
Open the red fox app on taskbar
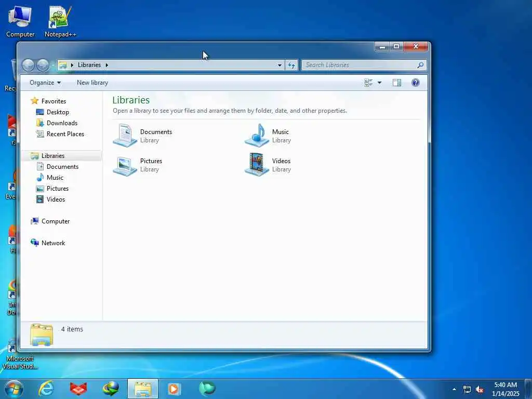78,389
